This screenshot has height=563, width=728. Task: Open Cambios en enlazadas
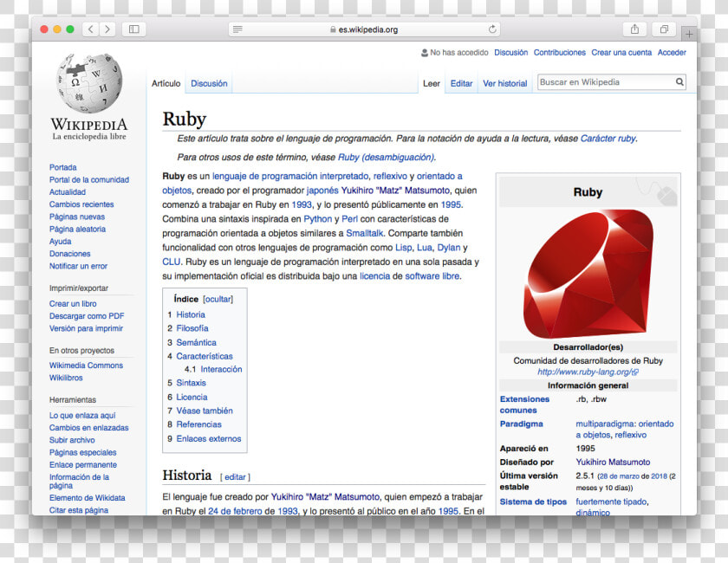88,428
